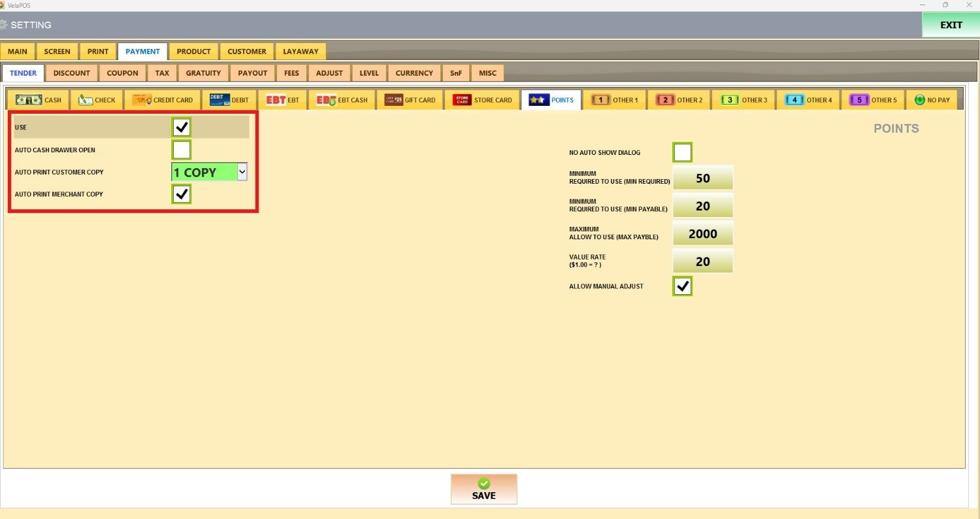This screenshot has height=519, width=980.
Task: Open the EBT Cash tender icon
Action: (x=341, y=100)
